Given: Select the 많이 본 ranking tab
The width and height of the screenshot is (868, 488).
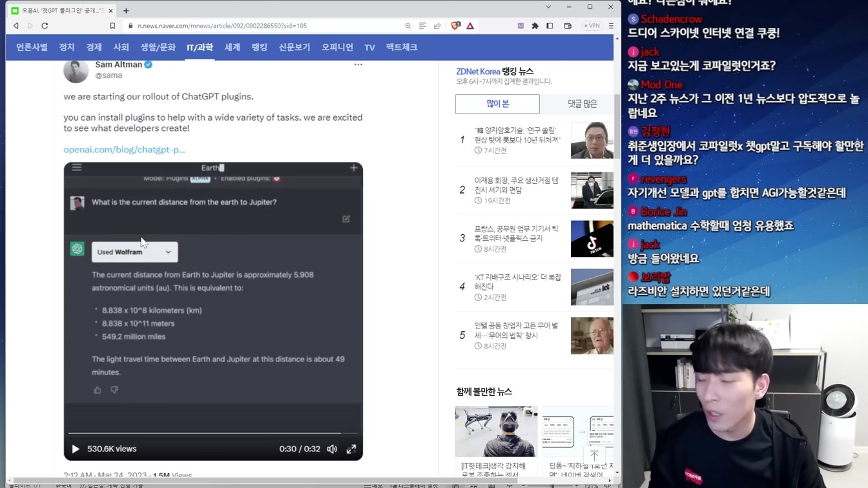Looking at the screenshot, I should click(497, 104).
